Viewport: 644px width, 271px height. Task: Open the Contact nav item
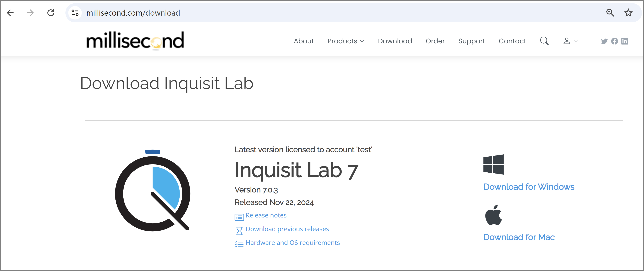(513, 41)
